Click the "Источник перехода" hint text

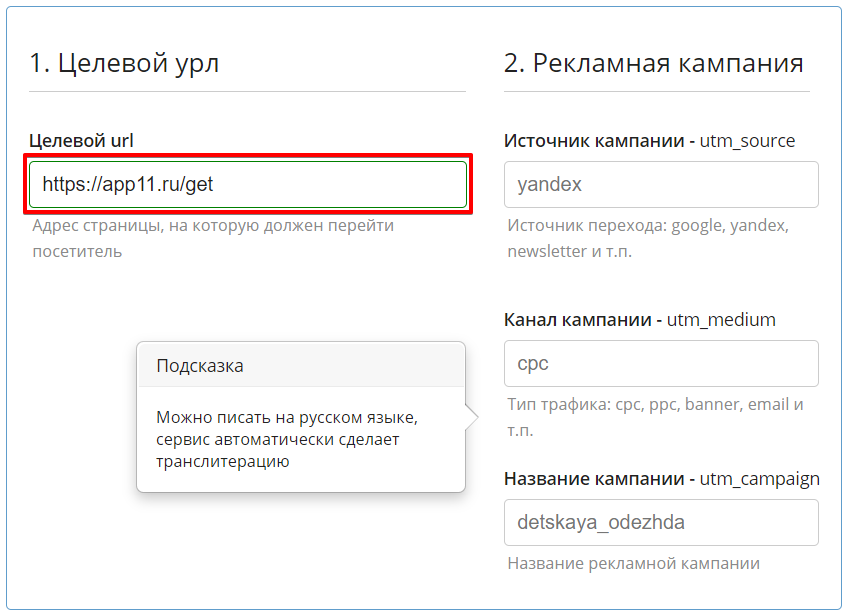click(x=647, y=238)
